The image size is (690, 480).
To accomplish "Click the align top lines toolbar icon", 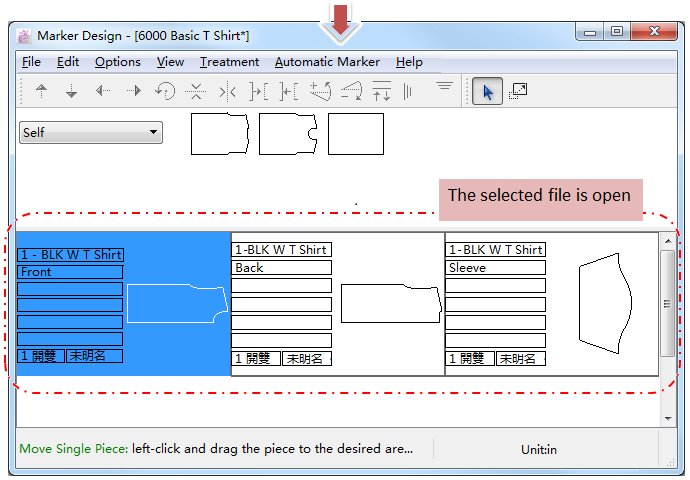I will pos(445,89).
